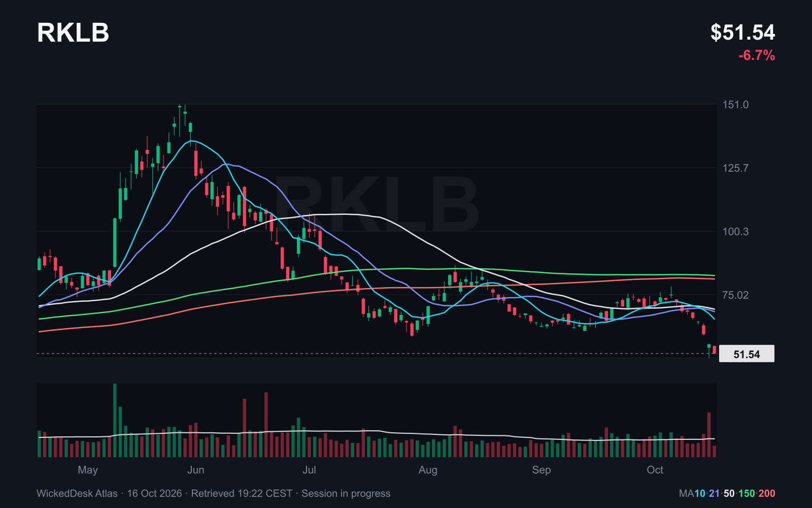Screen dimensions: 812x508
Task: Click the Jun month label
Action: click(196, 470)
